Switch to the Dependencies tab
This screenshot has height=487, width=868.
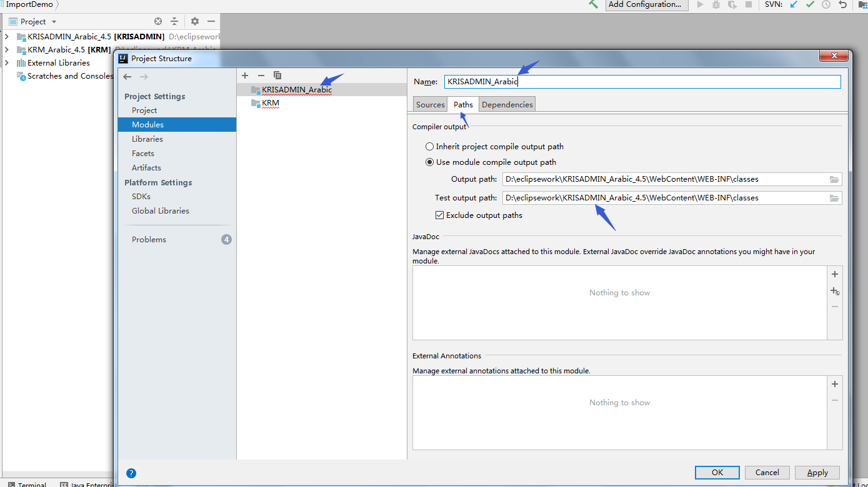click(x=507, y=105)
